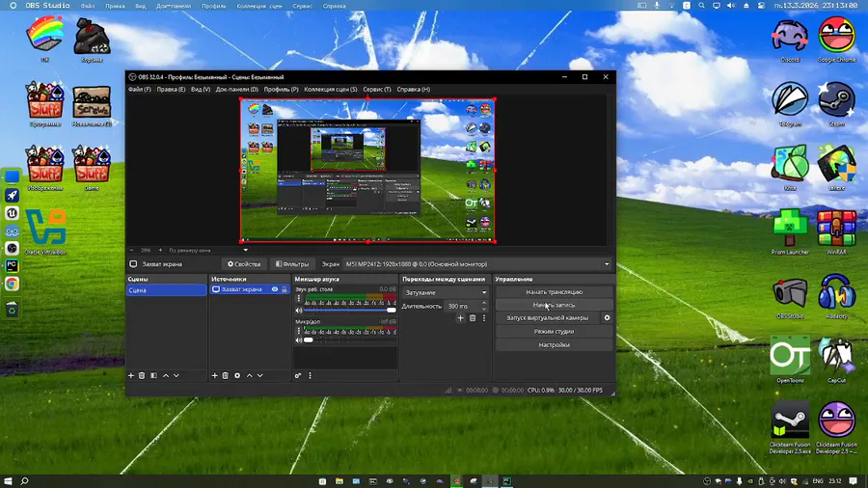Move scene down in Сцены panel
This screenshot has height=488, width=868.
click(176, 376)
